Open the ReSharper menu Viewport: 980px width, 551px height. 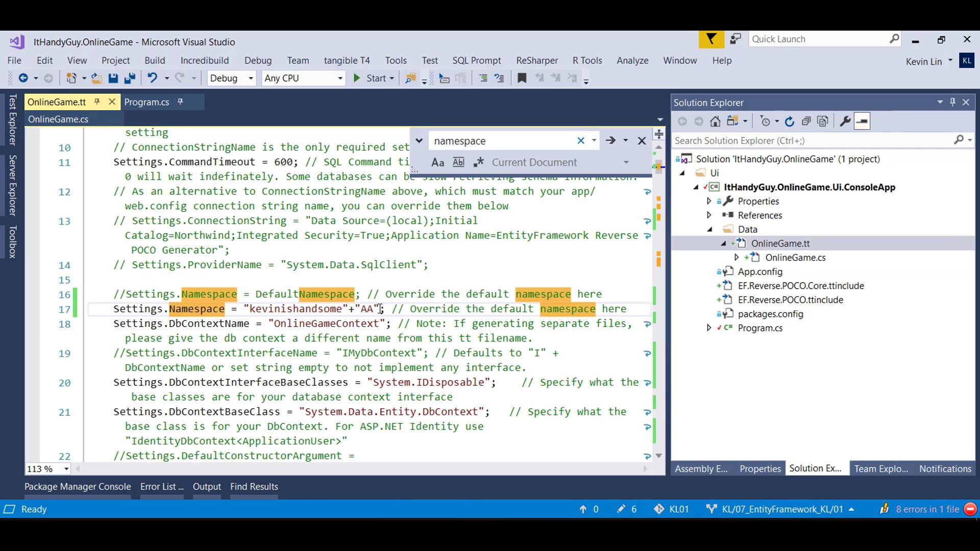click(x=536, y=60)
